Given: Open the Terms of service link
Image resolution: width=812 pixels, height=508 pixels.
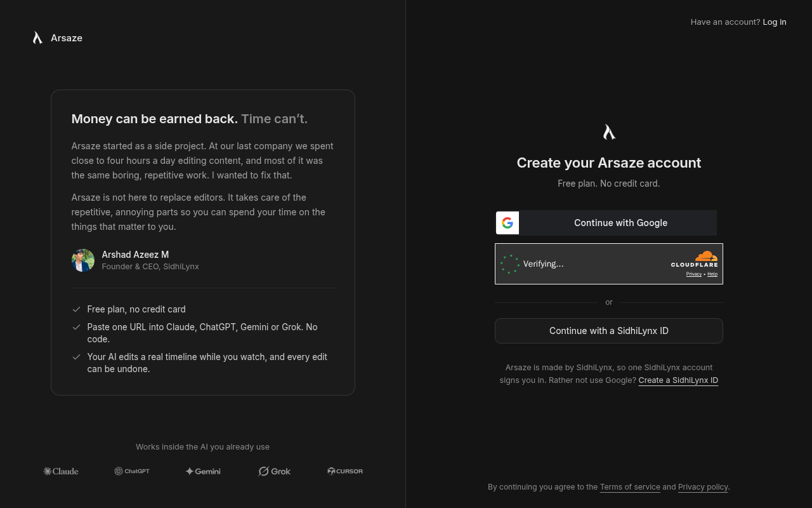Looking at the screenshot, I should pos(630,487).
